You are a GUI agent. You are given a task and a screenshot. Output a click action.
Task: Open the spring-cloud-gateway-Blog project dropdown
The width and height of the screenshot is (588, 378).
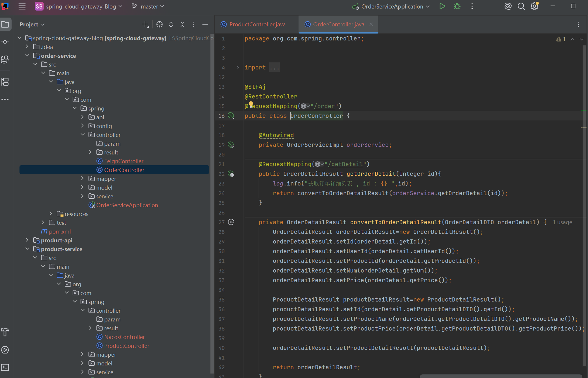[79, 6]
